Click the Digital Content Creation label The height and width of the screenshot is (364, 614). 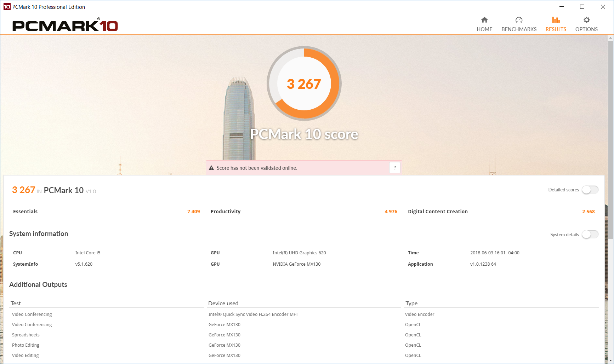click(x=438, y=212)
